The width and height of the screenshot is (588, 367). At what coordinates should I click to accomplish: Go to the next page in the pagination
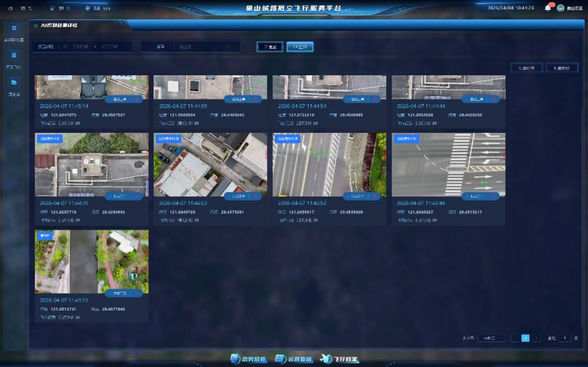pos(536,338)
